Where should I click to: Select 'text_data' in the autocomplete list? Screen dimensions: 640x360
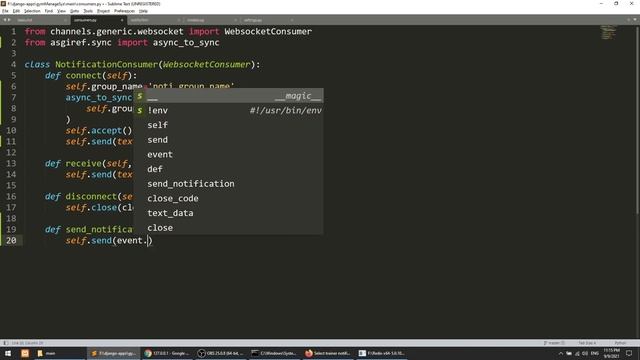(x=170, y=213)
